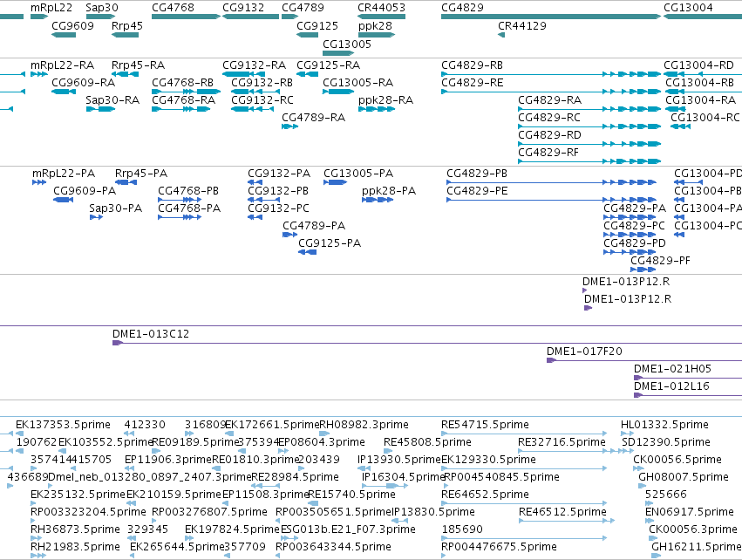Select protein CG4789-PA
Viewport: 742px width, 560px height.
tap(314, 226)
